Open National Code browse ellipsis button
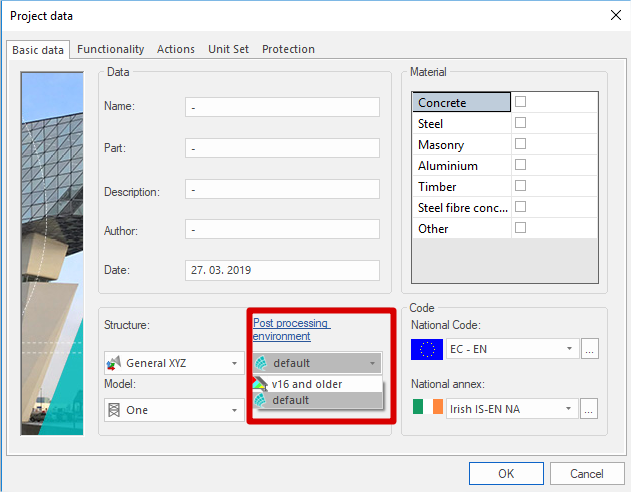This screenshot has height=492, width=631. (x=589, y=349)
